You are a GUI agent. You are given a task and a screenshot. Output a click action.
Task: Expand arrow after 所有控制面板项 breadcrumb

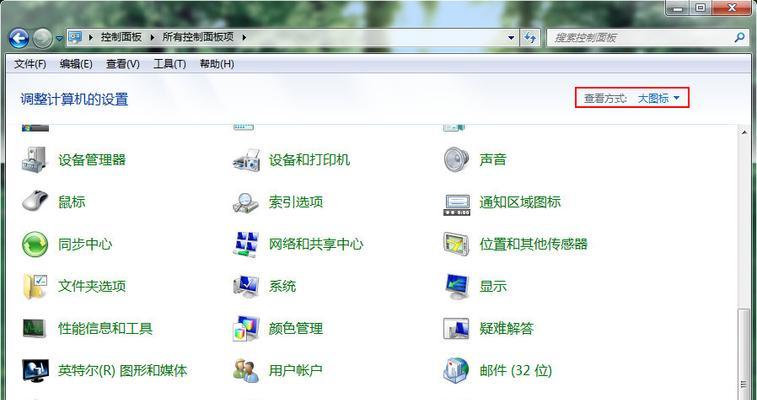[244, 38]
